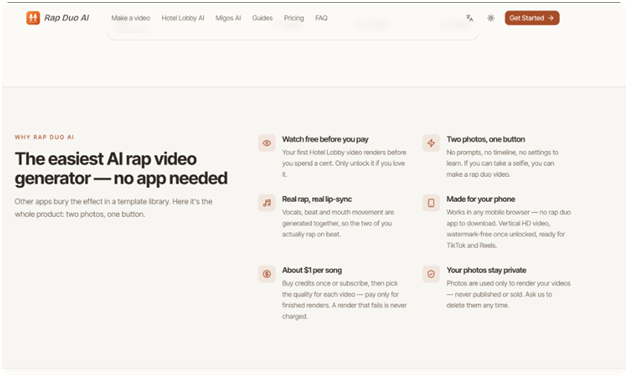Image resolution: width=628 pixels, height=377 pixels.
Task: Click the eye icon beside Watch free
Action: pos(267,143)
